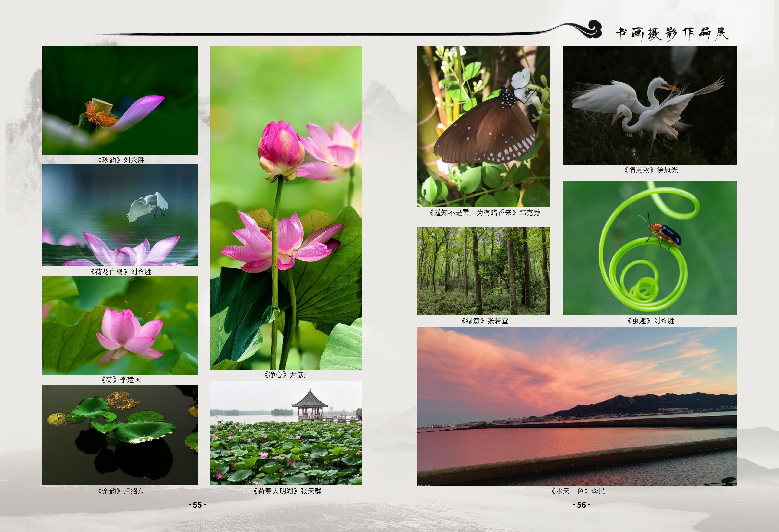Click the caption 《荷花白鹭》刘永胜
Image resolution: width=779 pixels, height=532 pixels.
(x=121, y=271)
